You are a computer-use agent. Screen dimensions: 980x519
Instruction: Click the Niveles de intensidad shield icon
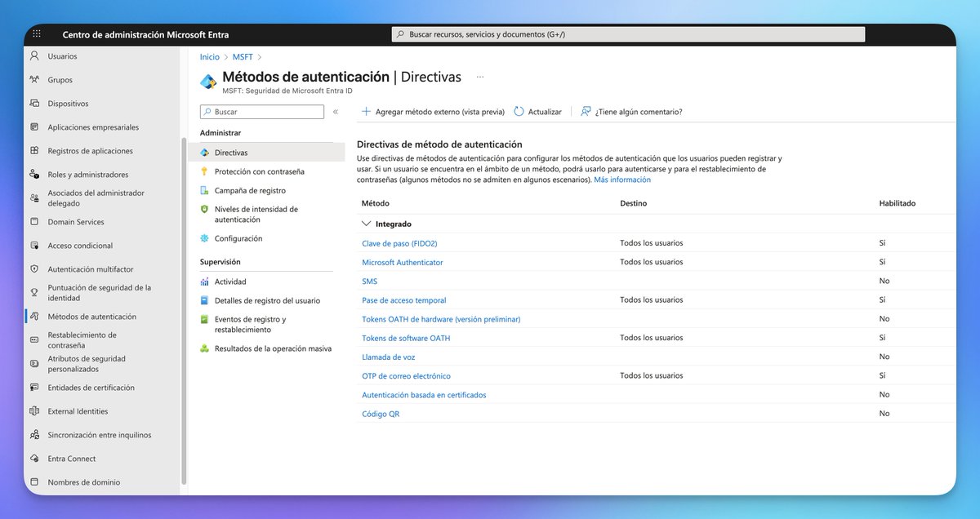pyautogui.click(x=204, y=210)
